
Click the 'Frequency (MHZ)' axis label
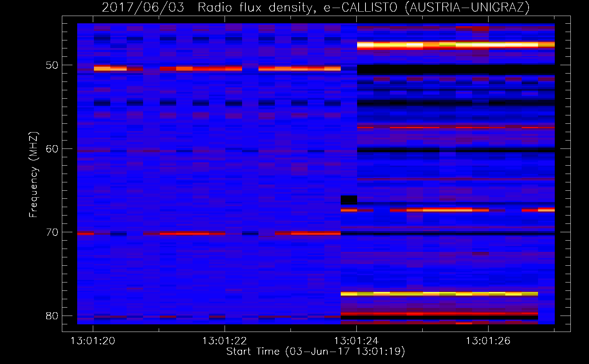[x=33, y=175]
